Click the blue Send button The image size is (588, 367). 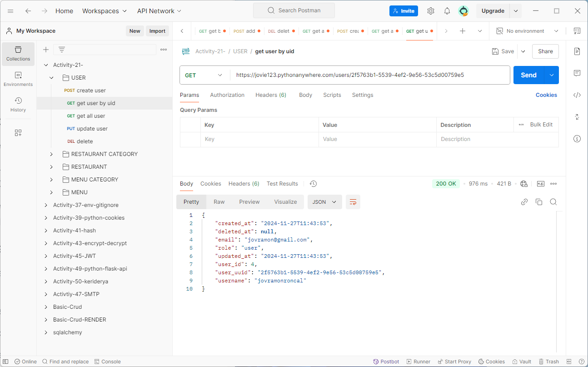click(528, 75)
